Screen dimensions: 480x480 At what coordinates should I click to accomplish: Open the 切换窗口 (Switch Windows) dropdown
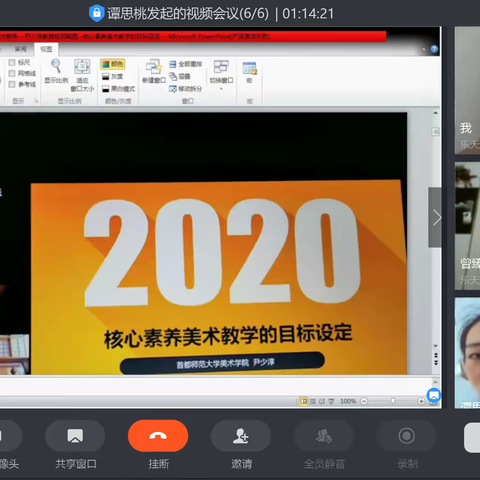[221, 74]
